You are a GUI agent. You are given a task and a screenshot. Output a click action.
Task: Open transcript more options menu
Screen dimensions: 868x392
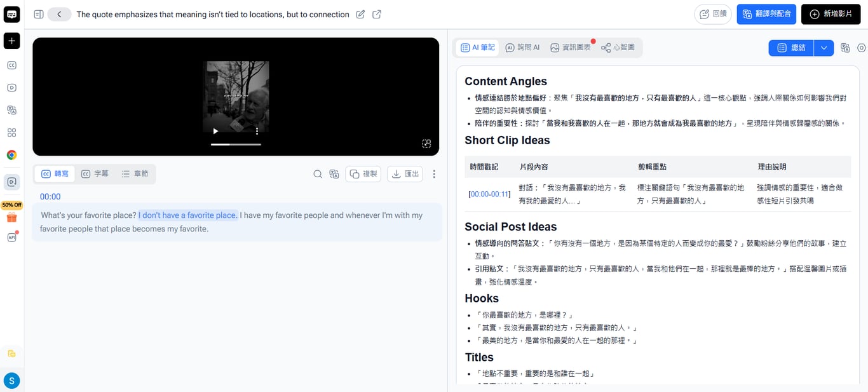coord(434,174)
